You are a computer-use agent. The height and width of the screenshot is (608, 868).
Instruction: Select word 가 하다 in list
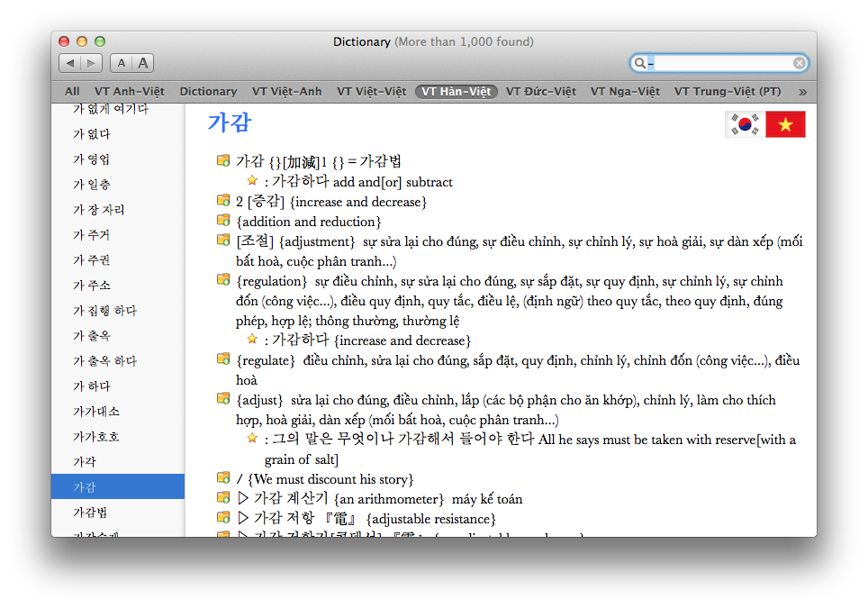click(x=118, y=386)
